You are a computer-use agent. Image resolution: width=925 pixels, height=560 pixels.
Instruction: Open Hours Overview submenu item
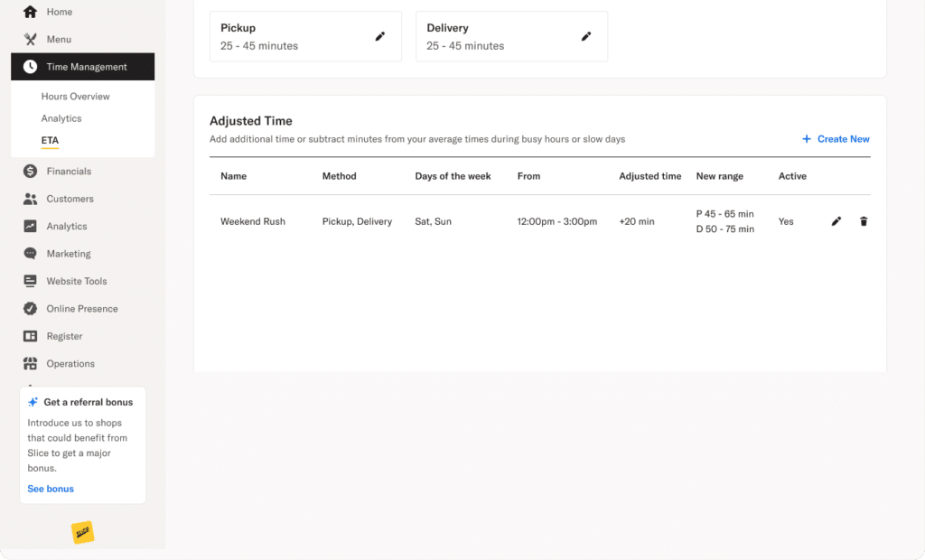[76, 96]
